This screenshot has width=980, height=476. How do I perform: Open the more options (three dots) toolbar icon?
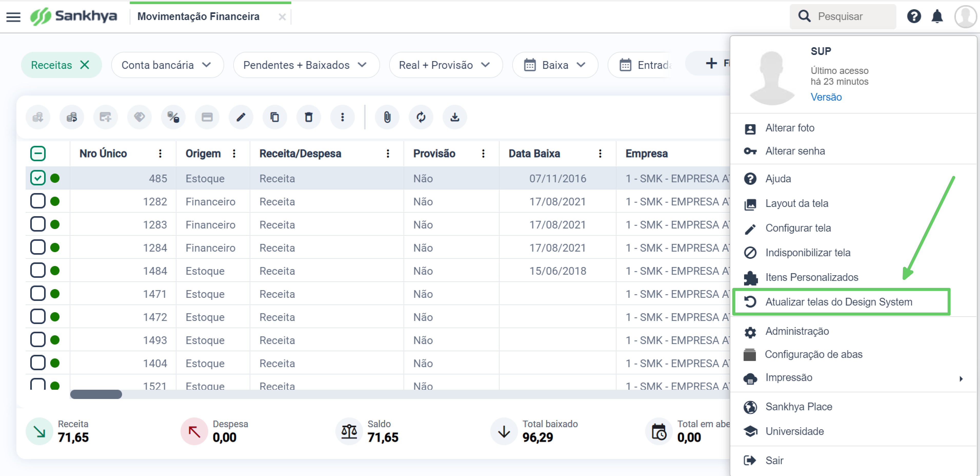click(x=342, y=117)
